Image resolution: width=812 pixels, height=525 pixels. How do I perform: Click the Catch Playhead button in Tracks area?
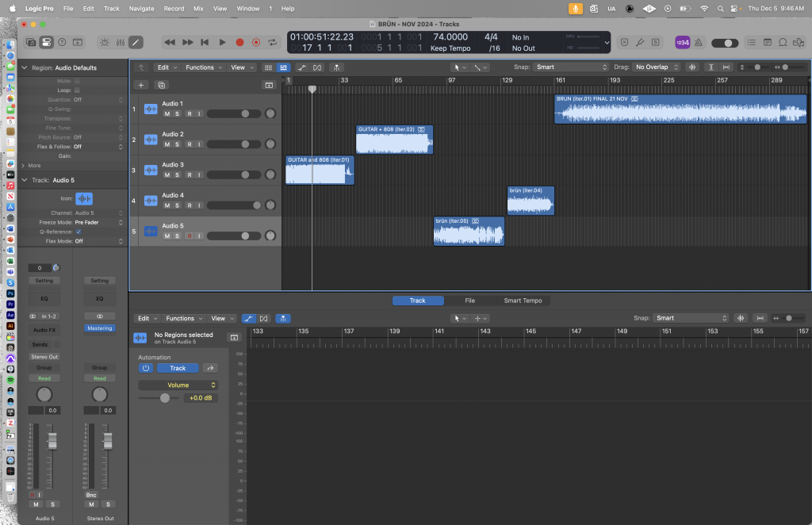point(336,67)
